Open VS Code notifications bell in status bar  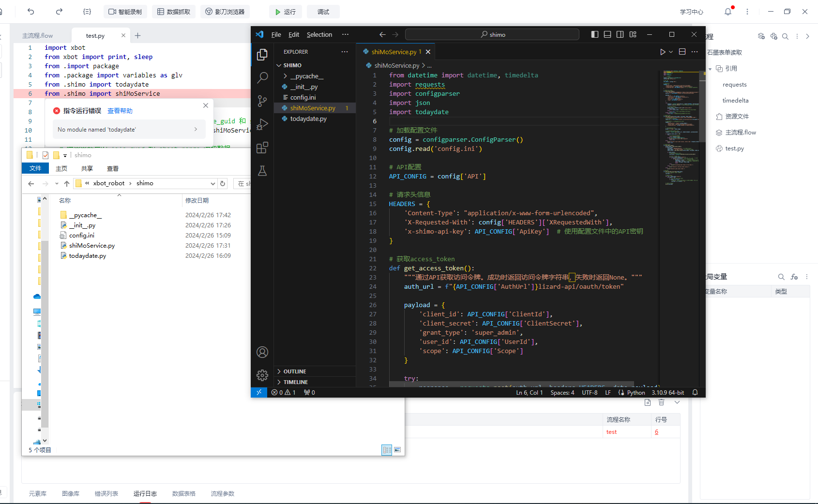coord(695,392)
